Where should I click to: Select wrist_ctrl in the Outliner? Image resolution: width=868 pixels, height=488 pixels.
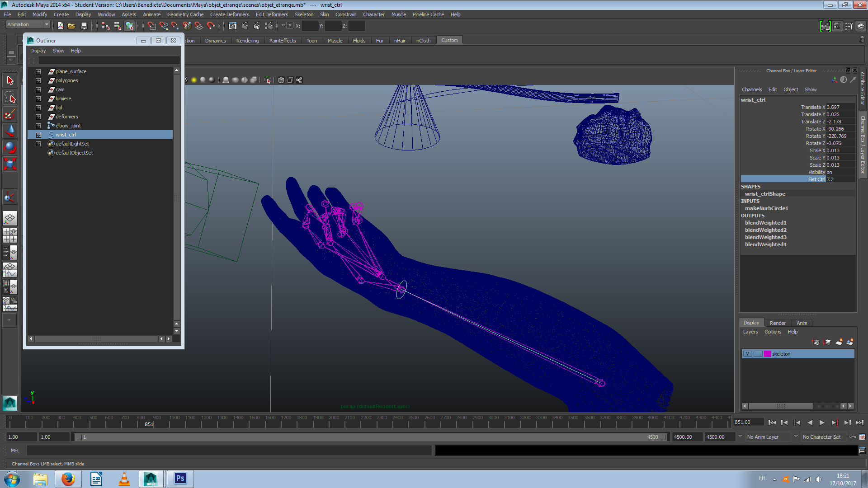[66, 134]
